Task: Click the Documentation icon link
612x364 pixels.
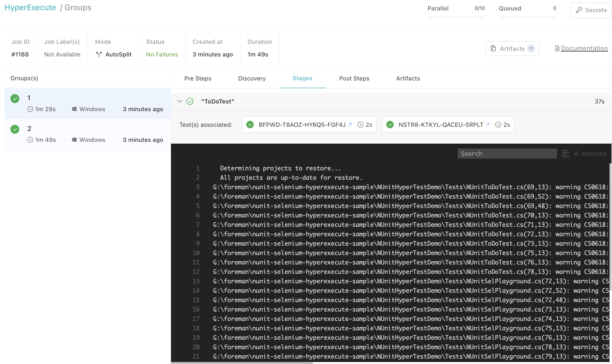Action: click(x=556, y=48)
